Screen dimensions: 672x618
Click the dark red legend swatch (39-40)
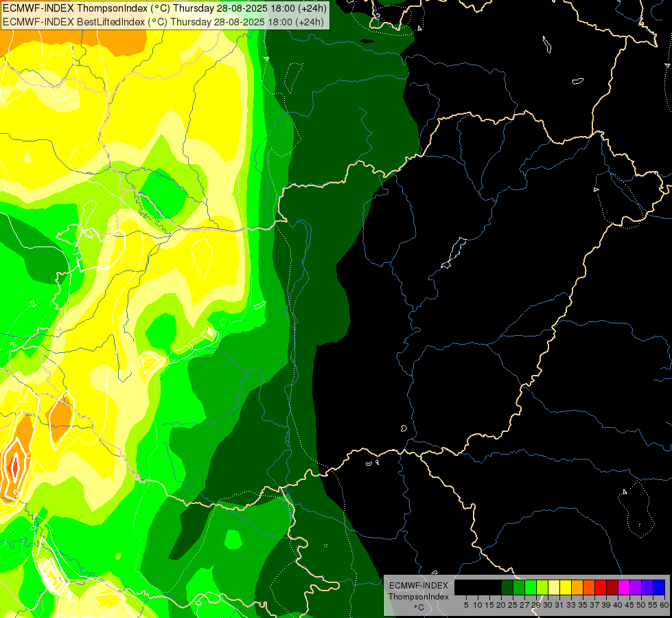[x=612, y=587]
